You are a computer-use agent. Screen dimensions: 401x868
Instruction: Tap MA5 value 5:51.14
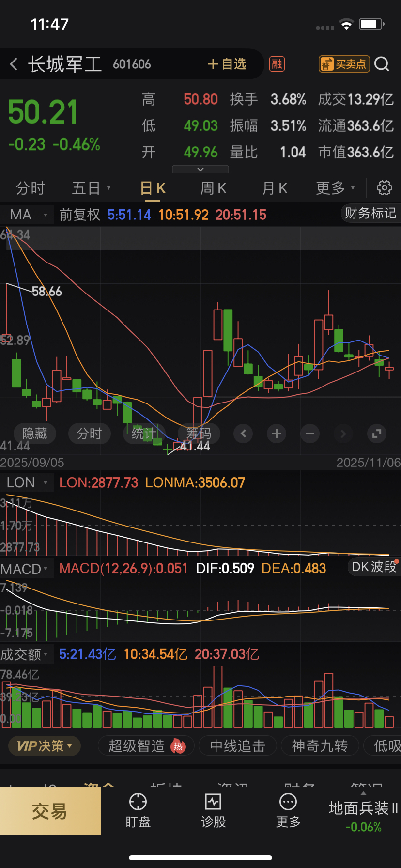(x=129, y=215)
